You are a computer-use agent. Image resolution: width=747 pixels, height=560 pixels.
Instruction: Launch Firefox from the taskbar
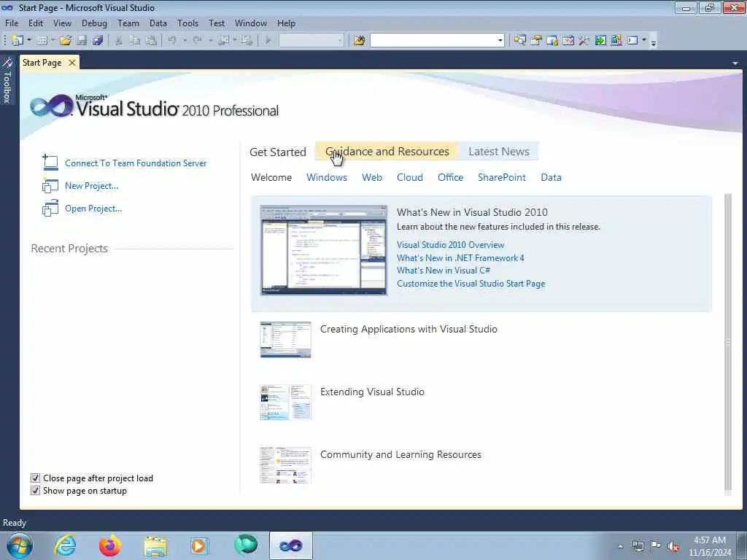tap(109, 545)
